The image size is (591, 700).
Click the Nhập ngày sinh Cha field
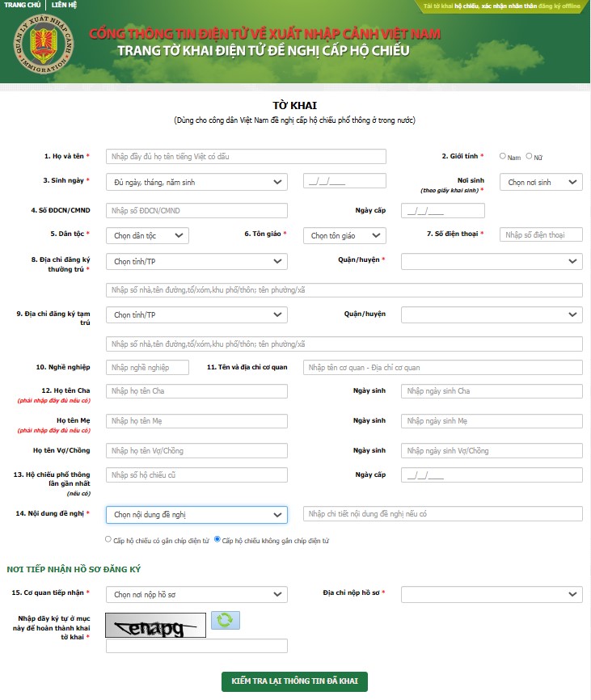coord(492,391)
